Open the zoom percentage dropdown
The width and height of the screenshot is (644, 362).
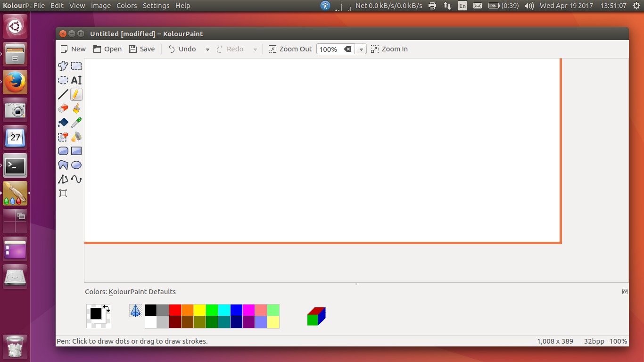(x=361, y=49)
